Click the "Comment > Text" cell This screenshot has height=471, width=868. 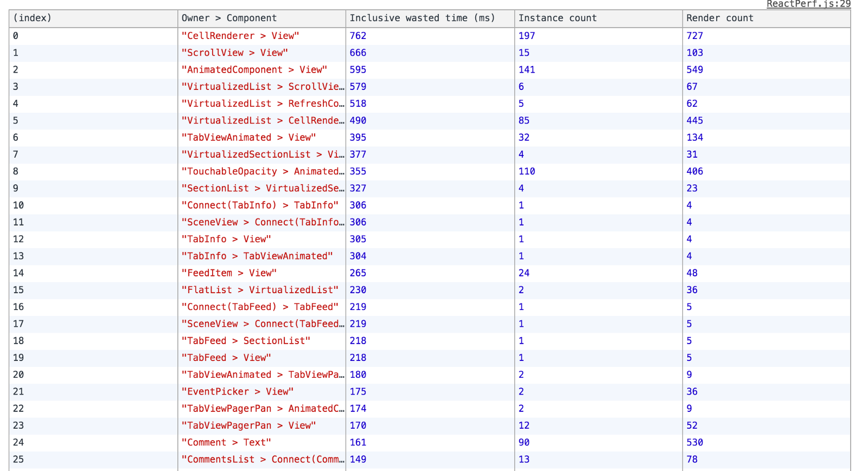coord(226,442)
